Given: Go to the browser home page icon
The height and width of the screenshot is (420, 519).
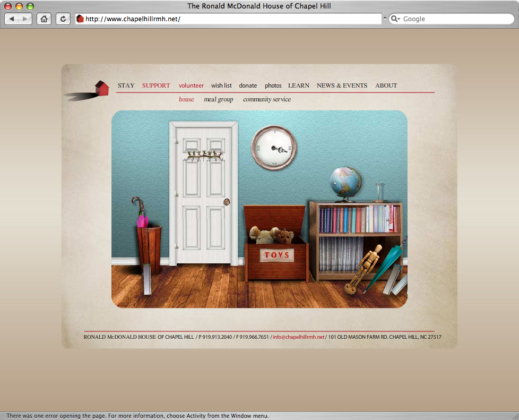Looking at the screenshot, I should click(44, 19).
